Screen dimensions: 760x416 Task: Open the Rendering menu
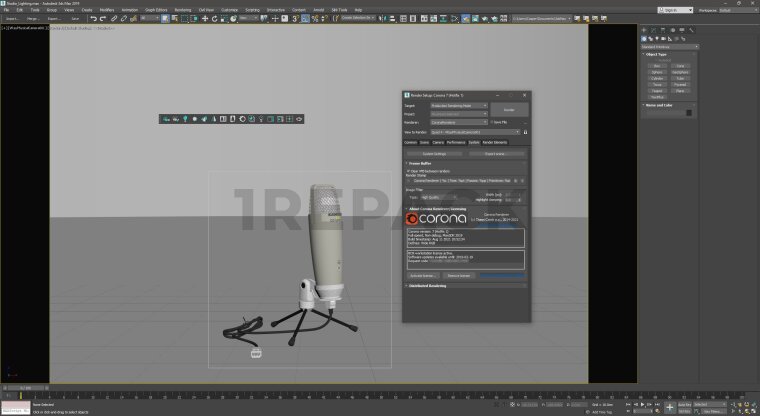tap(183, 10)
